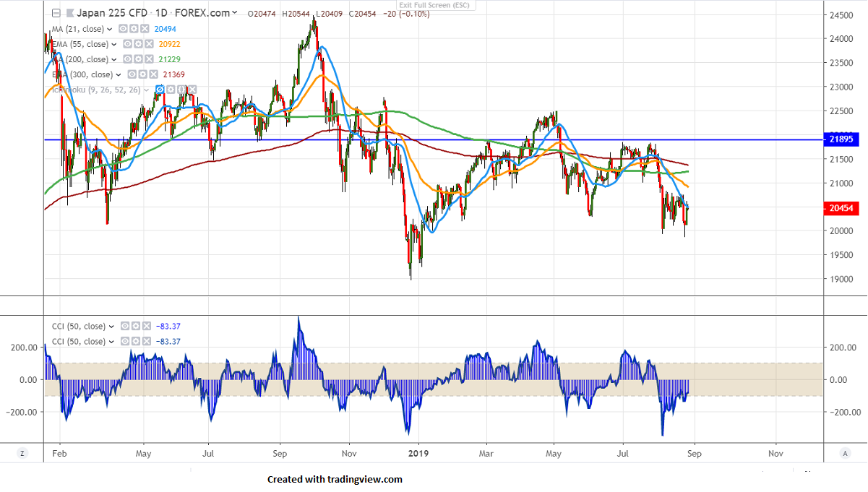The height and width of the screenshot is (492, 868).
Task: Select the blue horizontal line at 21895
Action: click(434, 139)
